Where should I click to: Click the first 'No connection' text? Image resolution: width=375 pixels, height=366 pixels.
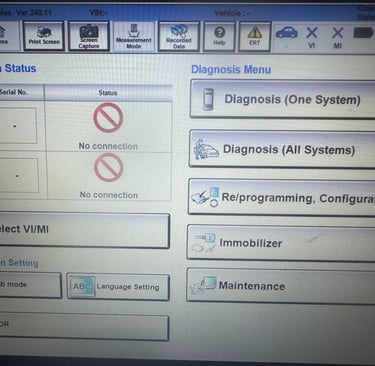(x=108, y=146)
